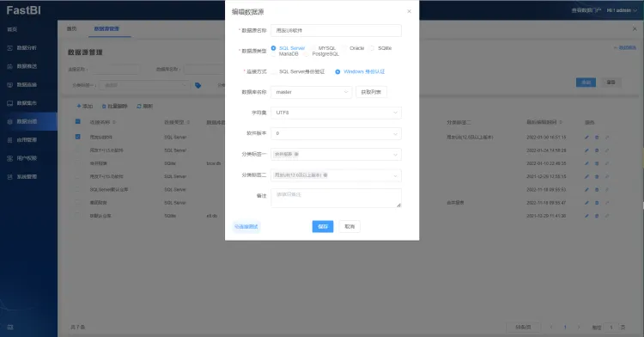Click the sidebar collapse hamburger icon at bottom left
Viewport: 644px width, 337px height.
coord(10,328)
